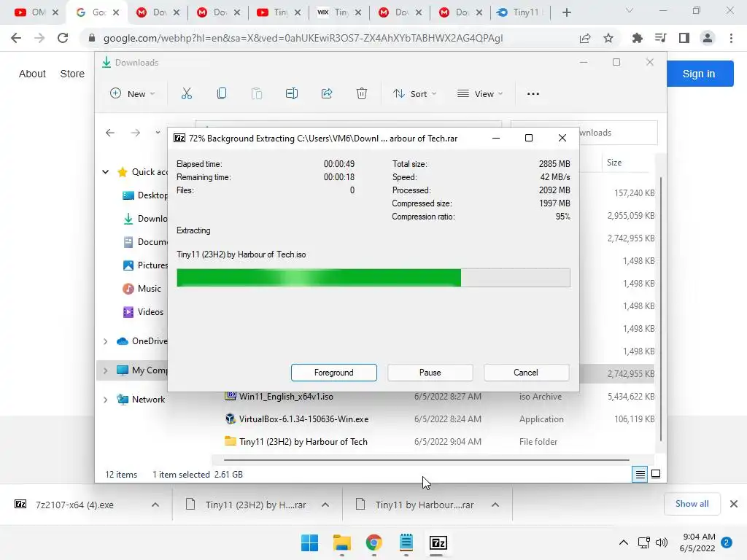This screenshot has height=560, width=747.
Task: Open Google Store link
Action: click(x=72, y=74)
